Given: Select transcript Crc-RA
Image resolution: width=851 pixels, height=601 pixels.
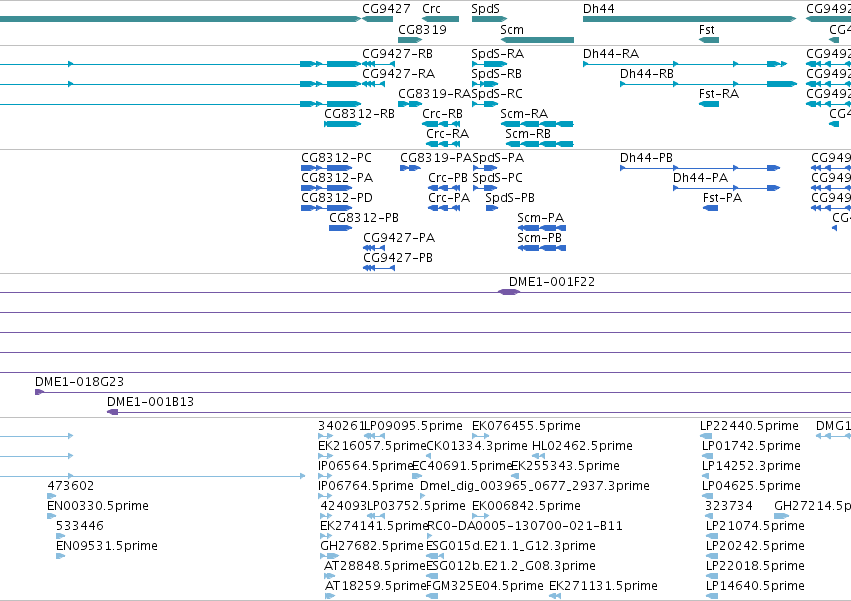Looking at the screenshot, I should pos(443,144).
